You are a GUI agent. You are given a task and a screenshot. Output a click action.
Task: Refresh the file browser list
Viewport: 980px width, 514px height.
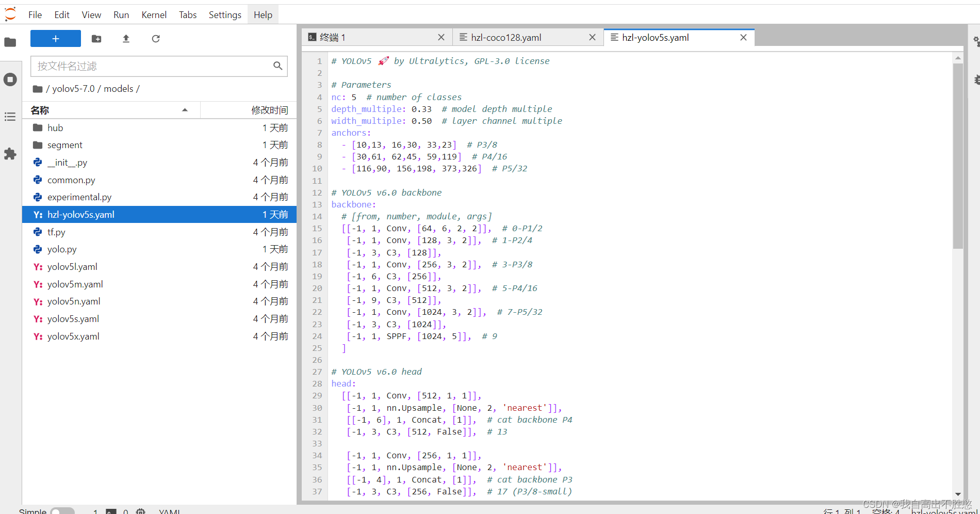tap(156, 39)
